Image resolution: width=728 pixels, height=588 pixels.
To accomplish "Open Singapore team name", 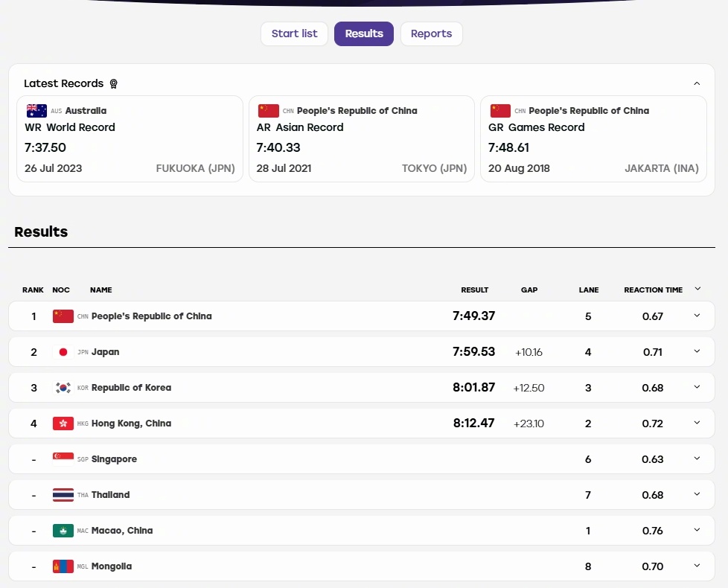I will 114,459.
